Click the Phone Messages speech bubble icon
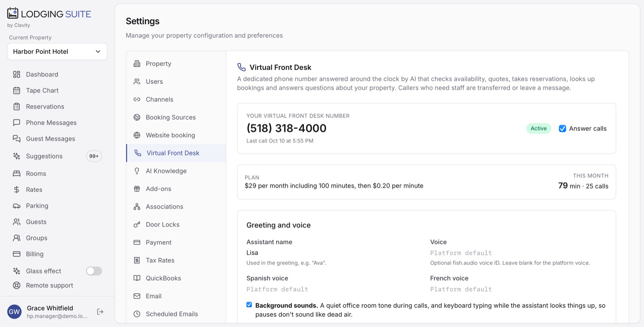This screenshot has height=327, width=644. [x=17, y=123]
